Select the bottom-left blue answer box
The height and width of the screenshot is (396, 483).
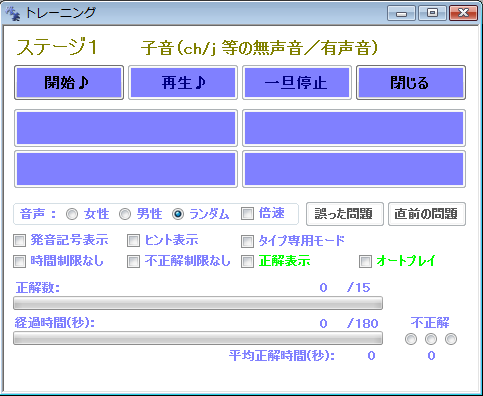126,169
